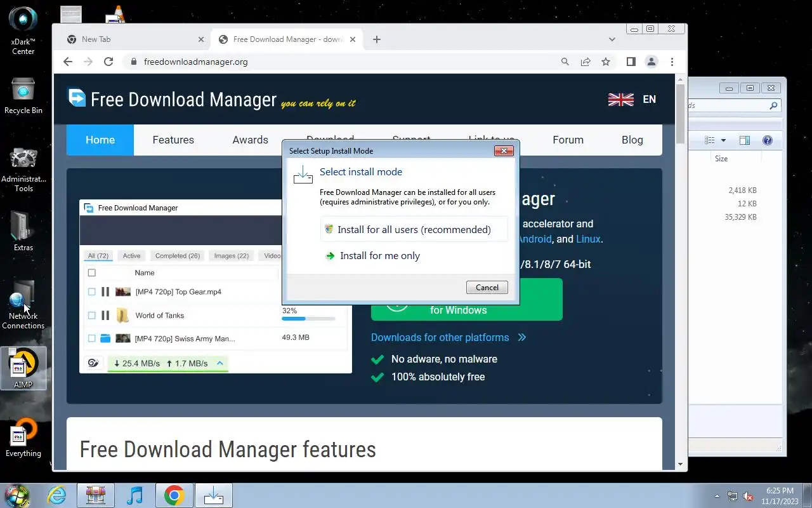Expand the speed indicator chevron
Viewport: 812px width, 508px height.
tap(219, 363)
